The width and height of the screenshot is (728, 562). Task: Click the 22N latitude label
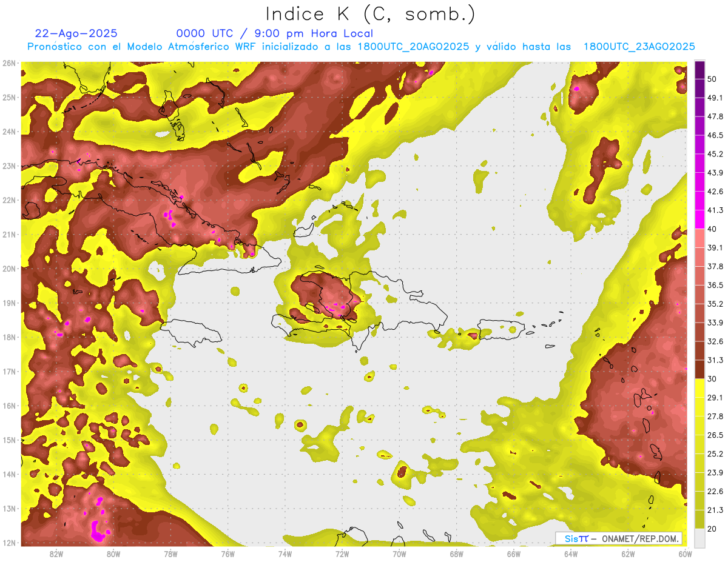coord(9,200)
